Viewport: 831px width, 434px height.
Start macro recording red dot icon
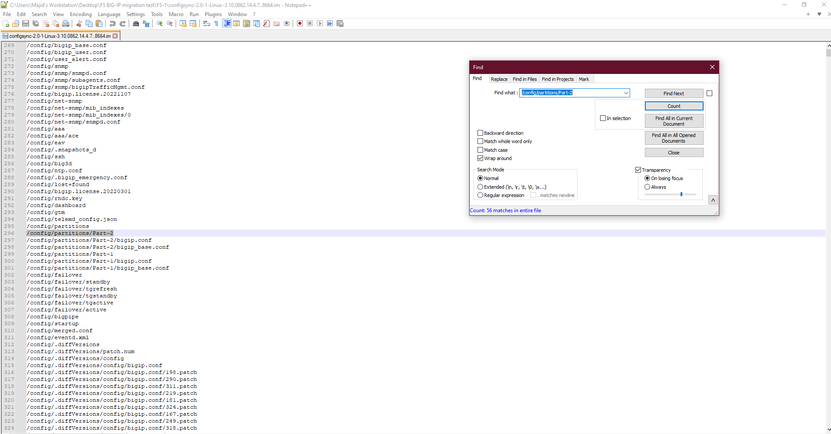tap(300, 24)
